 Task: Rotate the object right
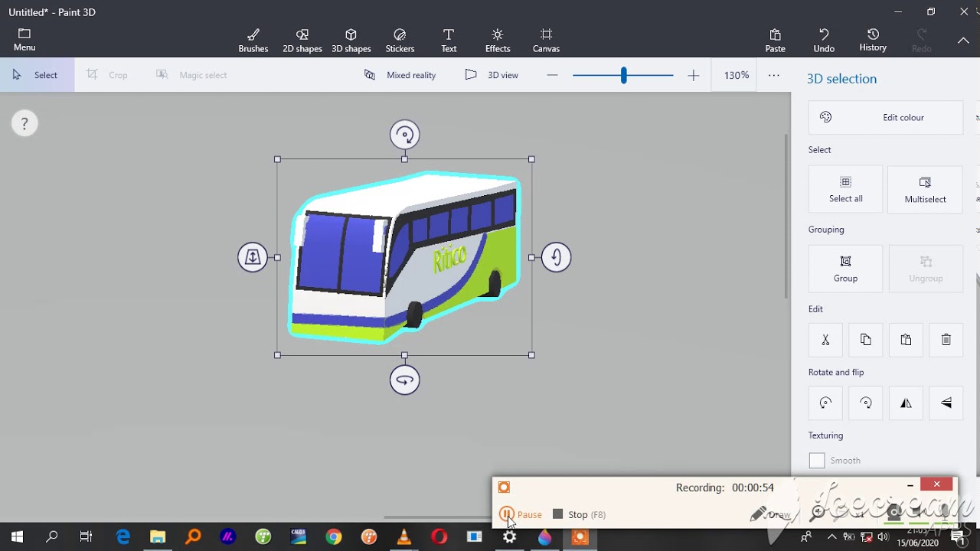(865, 403)
